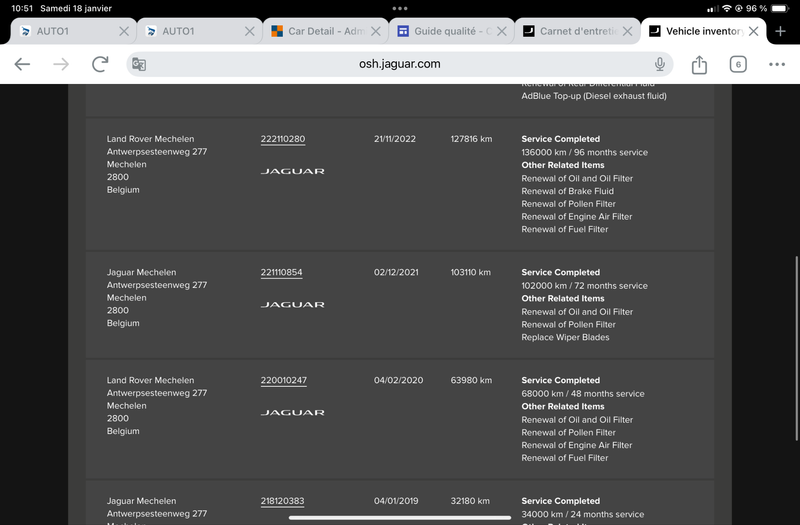Tap the three dots multitasking control
Viewport: 800px width, 525px height.
point(399,8)
